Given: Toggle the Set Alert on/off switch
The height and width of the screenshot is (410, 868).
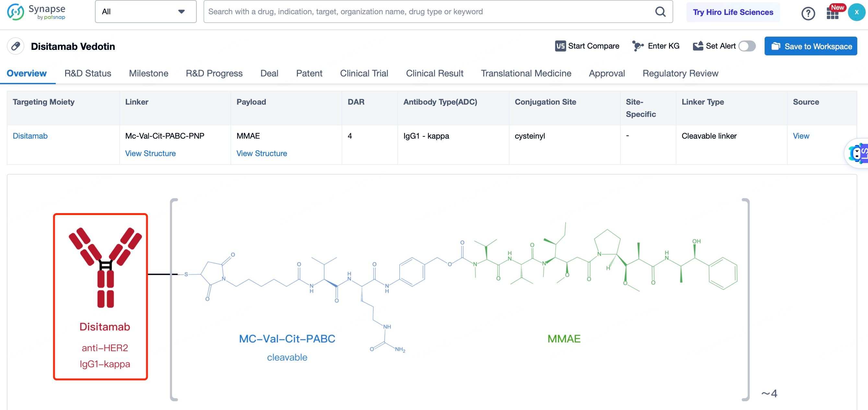Looking at the screenshot, I should pos(747,47).
